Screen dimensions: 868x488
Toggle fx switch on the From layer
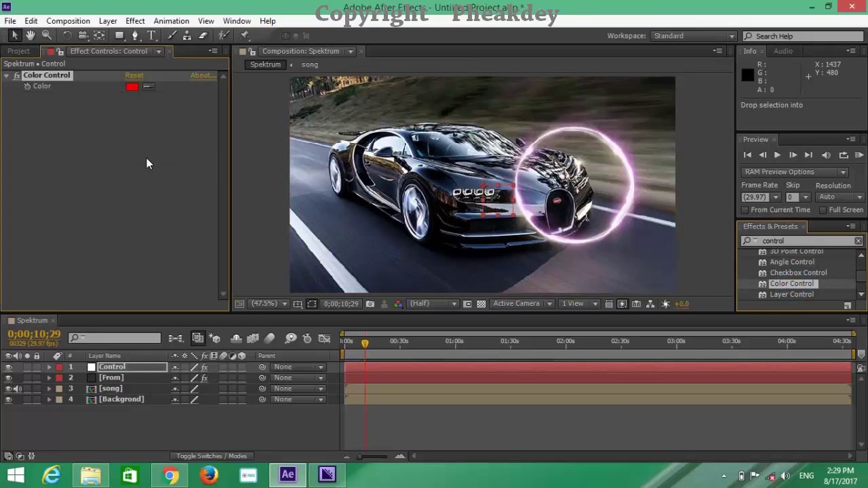[x=204, y=378]
